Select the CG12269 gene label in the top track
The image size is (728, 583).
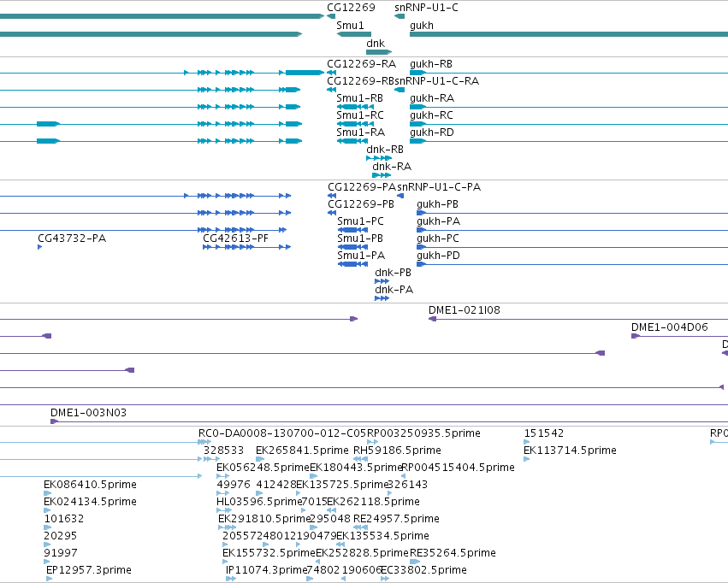[x=351, y=8]
